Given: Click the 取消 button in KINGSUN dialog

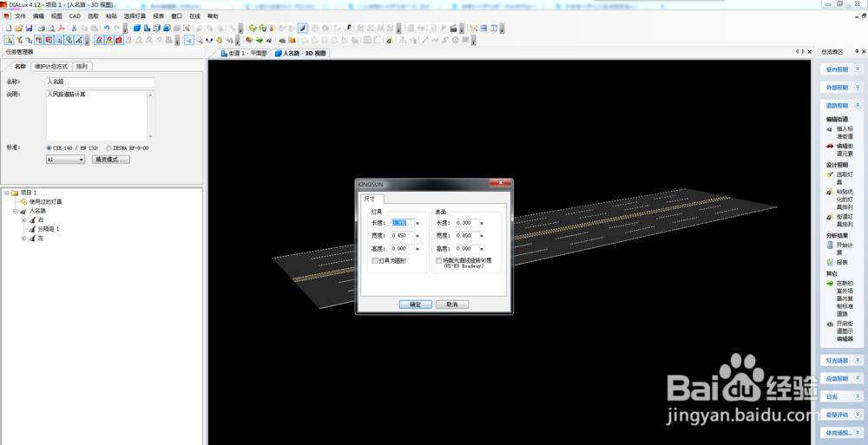Looking at the screenshot, I should 452,304.
